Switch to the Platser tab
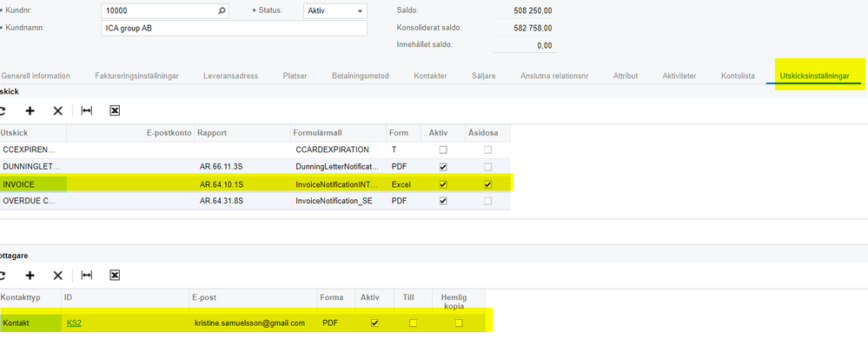Screen dimensions: 868x339 295,76
